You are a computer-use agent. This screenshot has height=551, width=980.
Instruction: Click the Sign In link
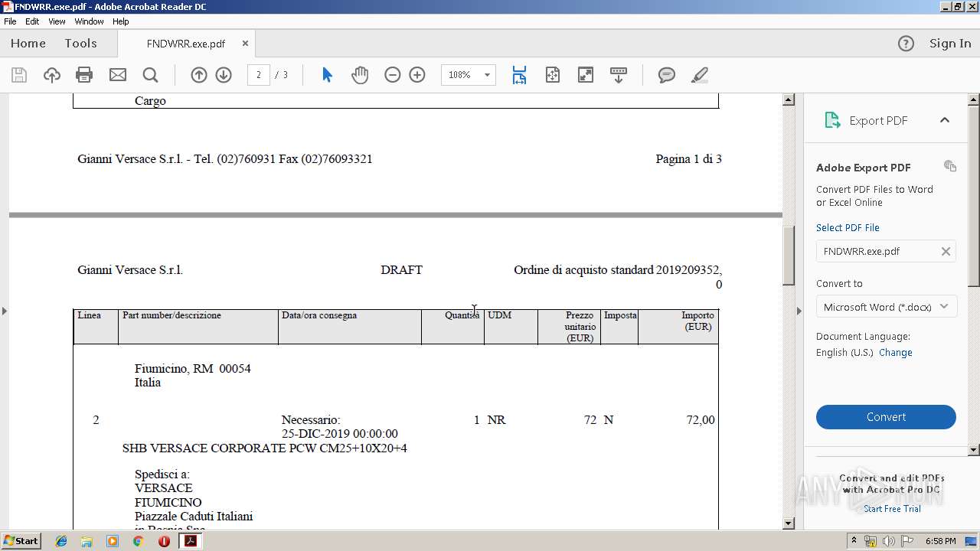click(x=950, y=44)
